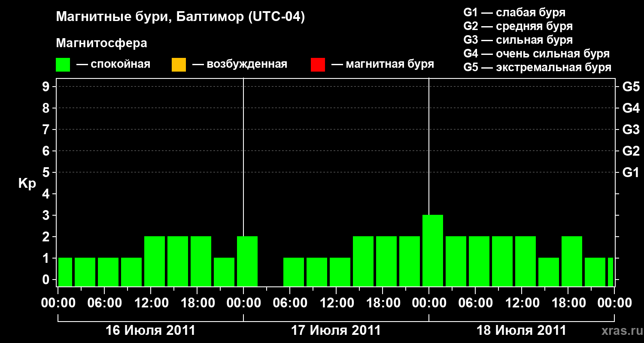Screen dimensions: 644x343
Task: Click the chart title 'Магнитные бури, Балтимор (UTC-04)'
Action: pyautogui.click(x=180, y=17)
